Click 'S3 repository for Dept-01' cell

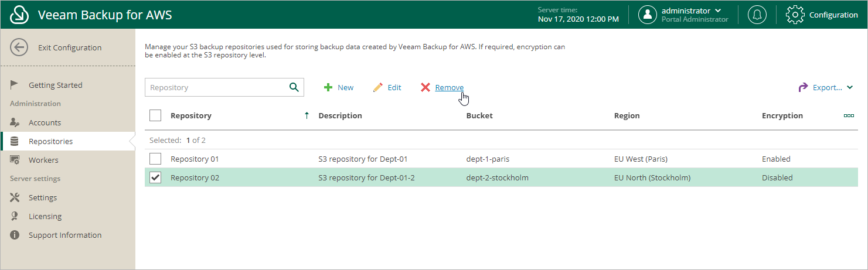click(363, 159)
